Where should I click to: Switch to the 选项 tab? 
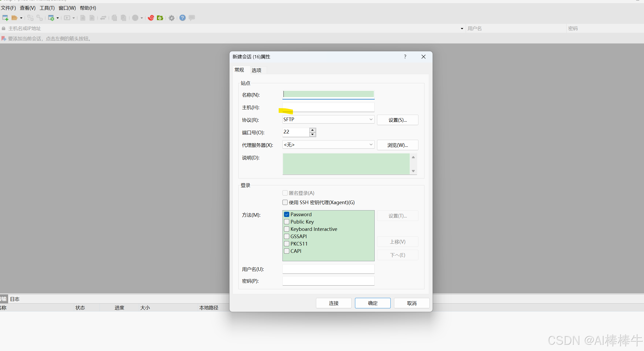coord(256,70)
